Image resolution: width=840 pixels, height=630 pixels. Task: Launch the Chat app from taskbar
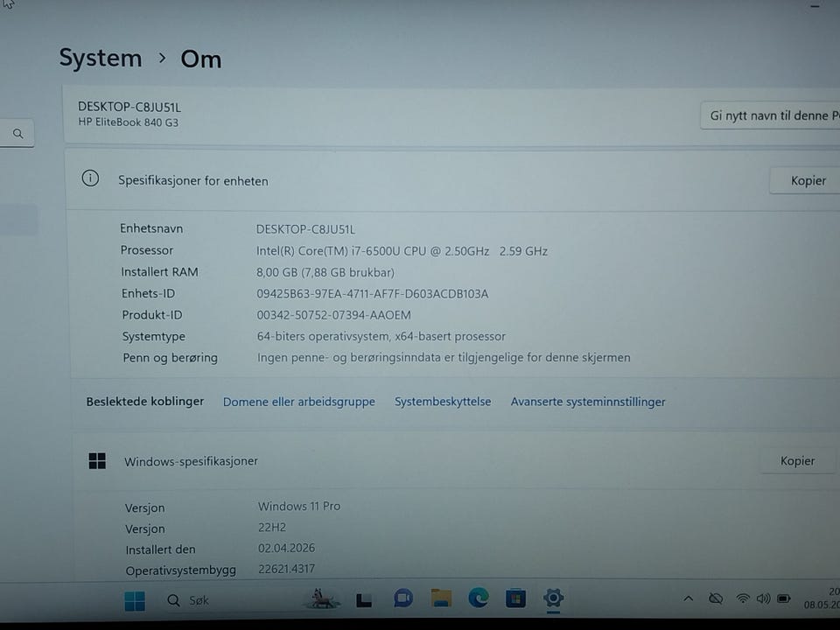point(402,598)
